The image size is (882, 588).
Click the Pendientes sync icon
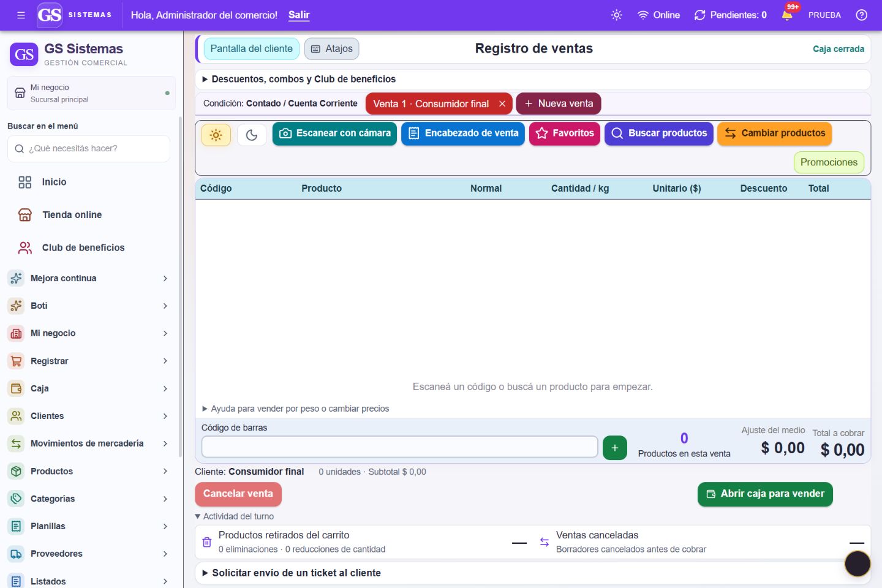(x=700, y=15)
